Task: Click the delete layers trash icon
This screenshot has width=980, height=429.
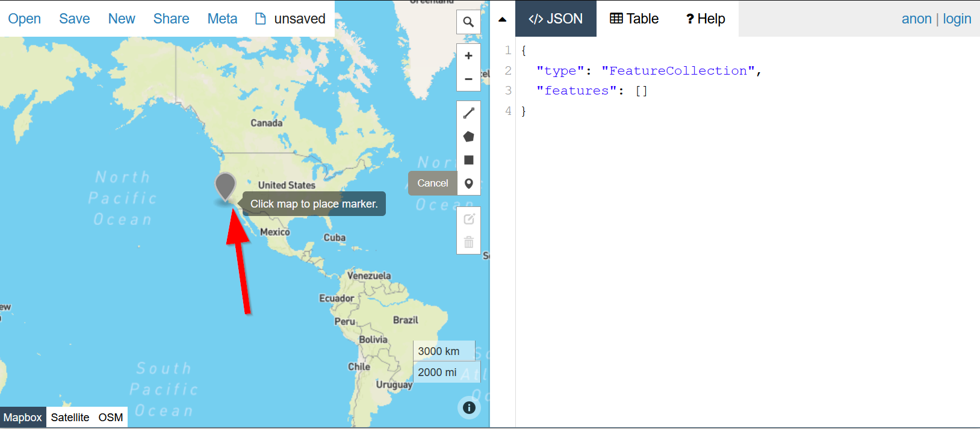Action: point(468,242)
